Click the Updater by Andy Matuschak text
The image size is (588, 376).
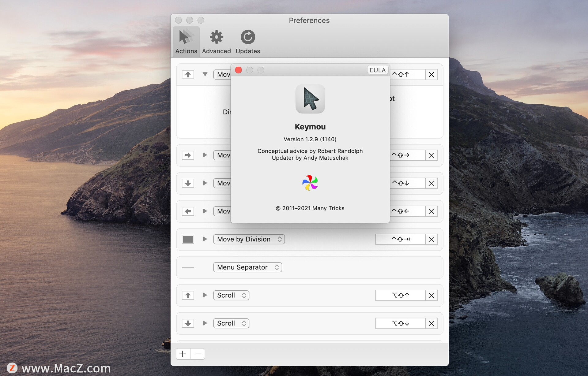click(310, 158)
